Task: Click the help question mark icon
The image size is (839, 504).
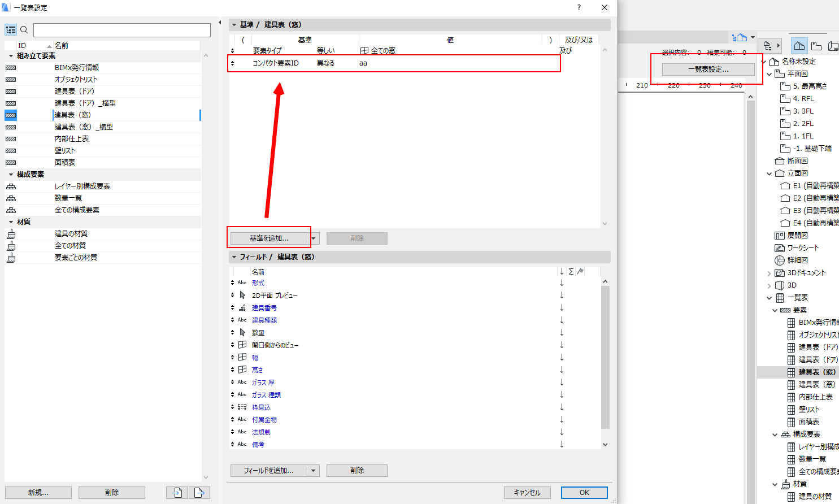Action: (x=579, y=7)
